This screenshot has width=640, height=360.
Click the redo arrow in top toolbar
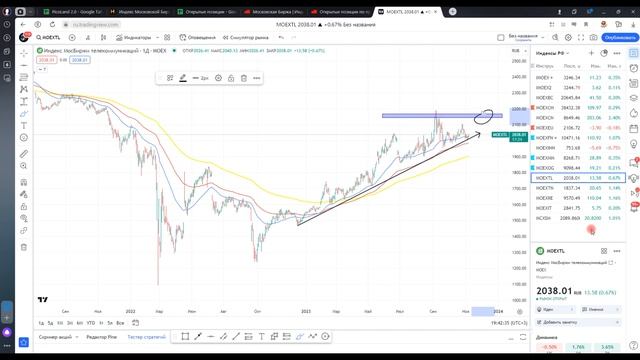point(293,38)
